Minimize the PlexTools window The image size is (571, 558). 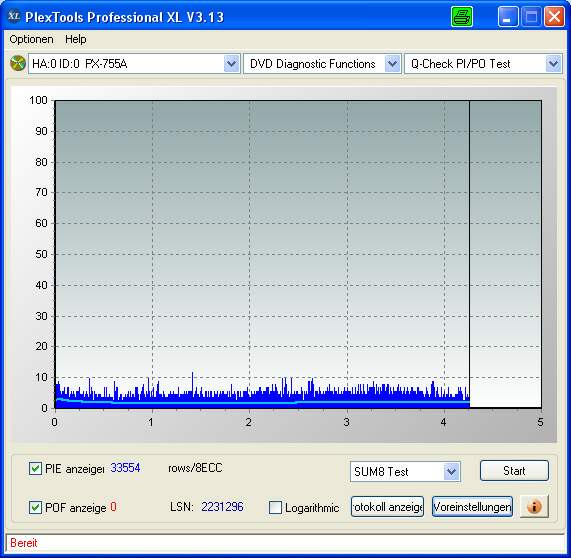[508, 17]
